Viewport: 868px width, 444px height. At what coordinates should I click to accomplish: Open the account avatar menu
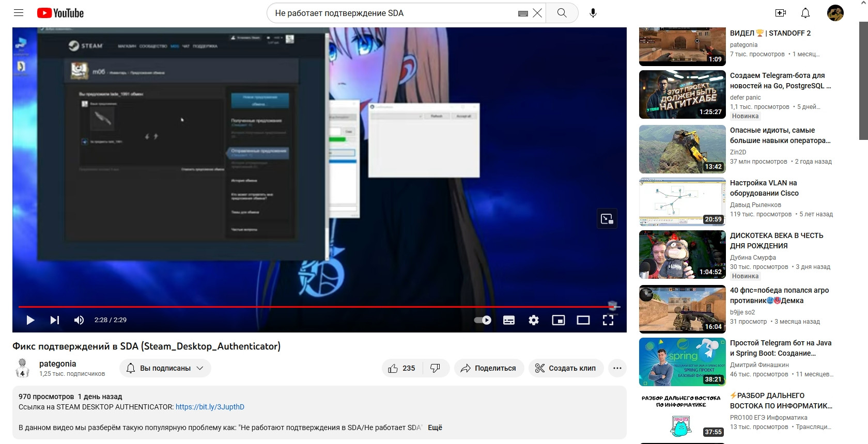[x=835, y=13]
